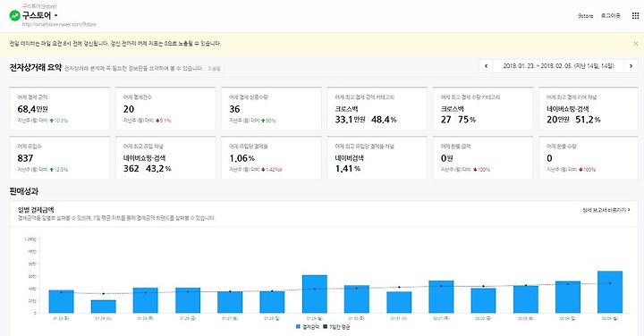644x336 pixels.
Task: Click the 50% green up indicator
Action: coord(268,121)
